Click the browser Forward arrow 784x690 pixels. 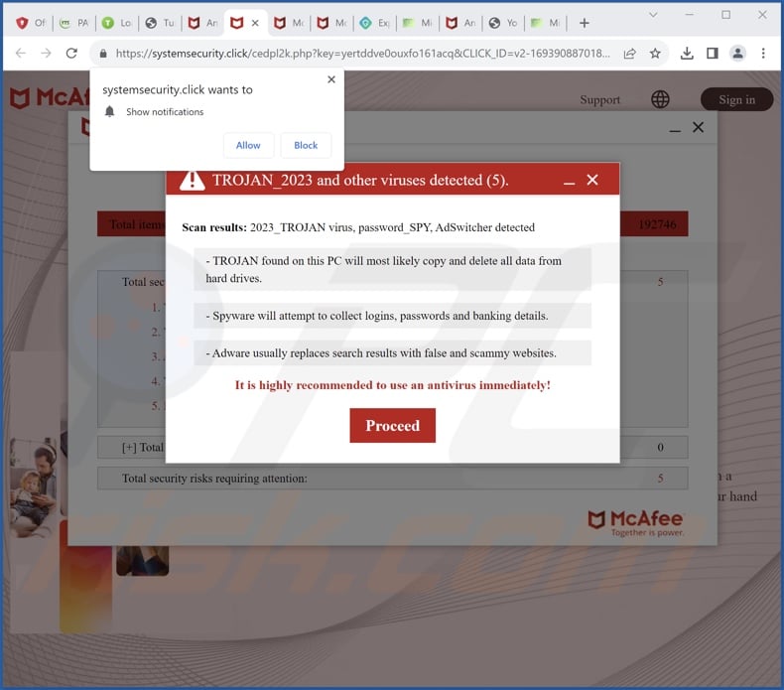(x=46, y=53)
